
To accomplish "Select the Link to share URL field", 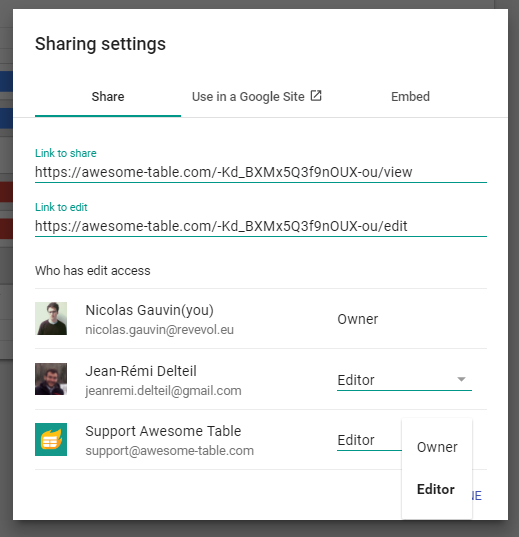I will tap(261, 172).
